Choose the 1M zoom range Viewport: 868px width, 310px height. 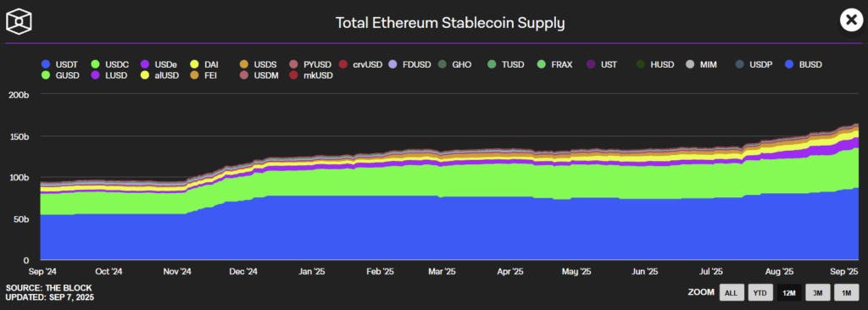(x=847, y=291)
